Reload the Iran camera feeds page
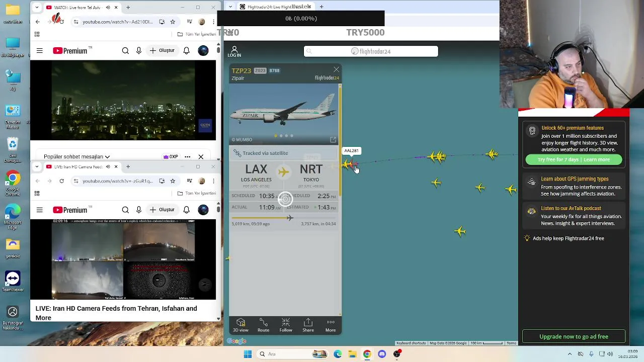This screenshot has width=644, height=362. (61, 181)
